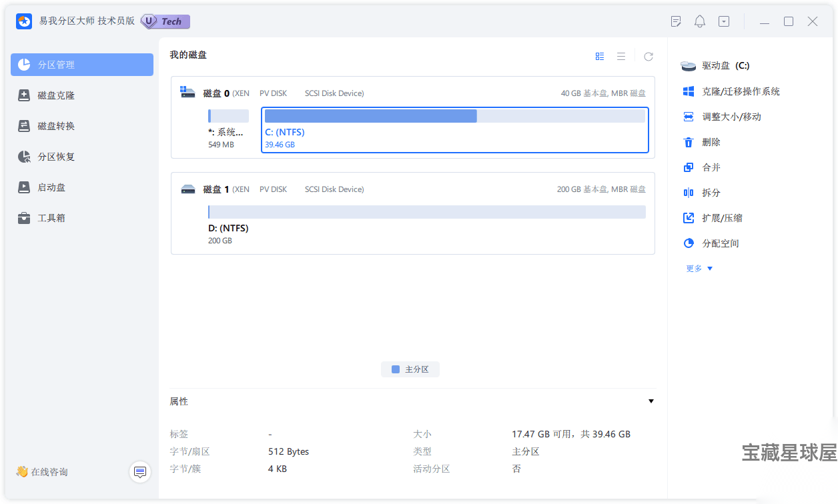Click the 我的磁盘 heading
The height and width of the screenshot is (504, 838).
click(x=188, y=55)
